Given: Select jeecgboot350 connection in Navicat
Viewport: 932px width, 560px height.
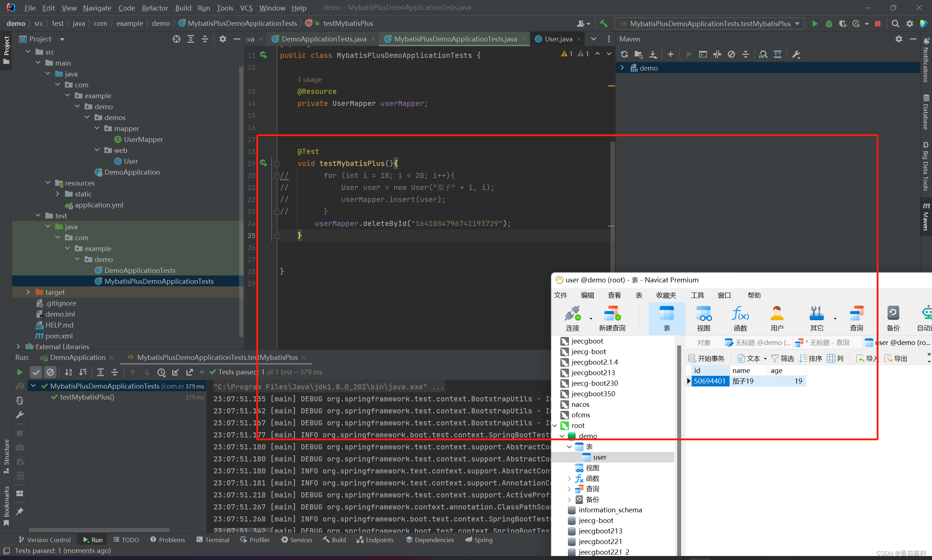Looking at the screenshot, I should pos(593,394).
